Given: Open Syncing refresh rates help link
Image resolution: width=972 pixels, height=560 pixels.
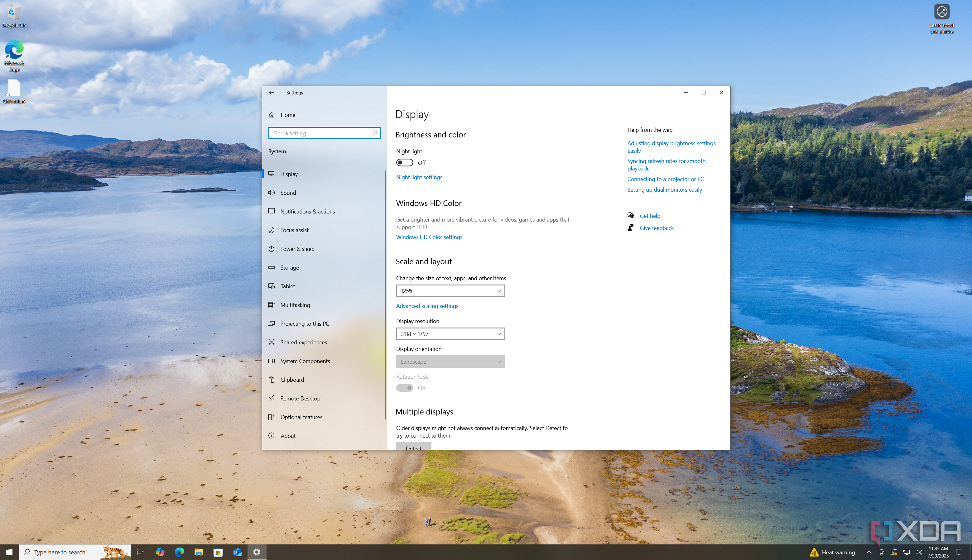Looking at the screenshot, I should point(666,165).
